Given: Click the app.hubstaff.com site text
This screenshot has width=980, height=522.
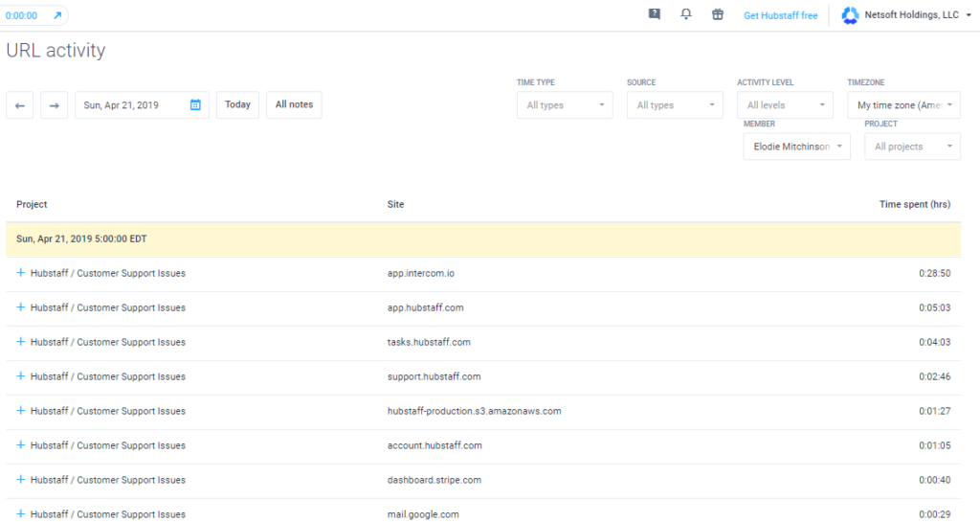Looking at the screenshot, I should 426,307.
